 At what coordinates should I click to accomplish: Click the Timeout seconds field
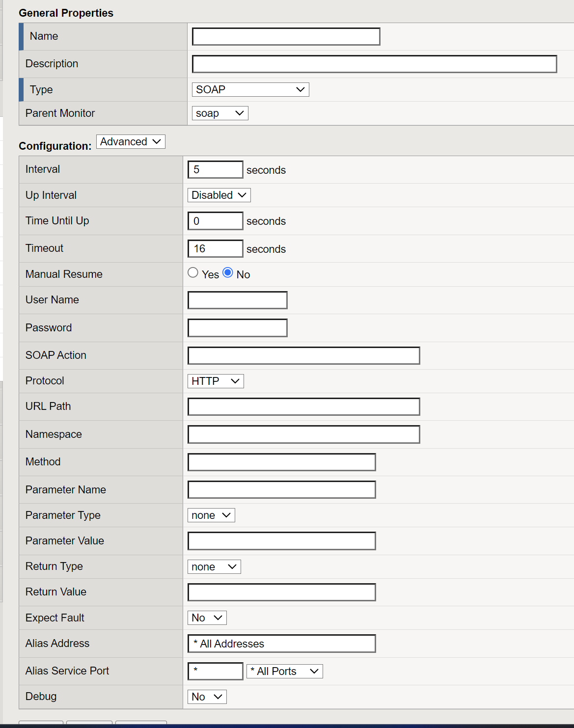[215, 249]
